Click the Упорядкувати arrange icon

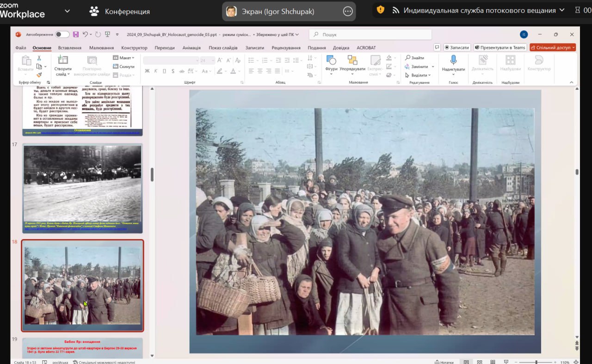pos(352,60)
